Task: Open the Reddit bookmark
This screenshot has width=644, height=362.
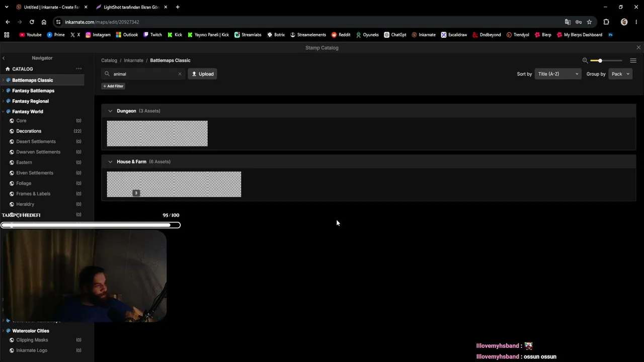Action: click(x=341, y=35)
